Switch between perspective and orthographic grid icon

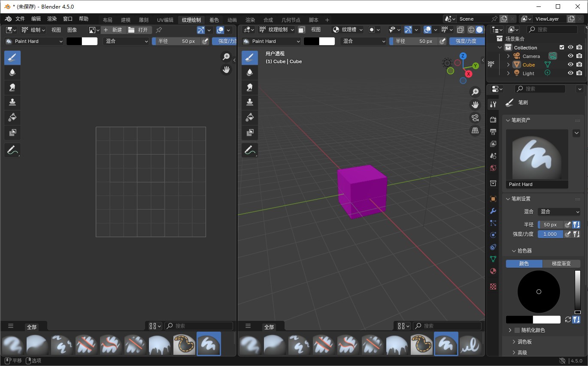pos(475,131)
